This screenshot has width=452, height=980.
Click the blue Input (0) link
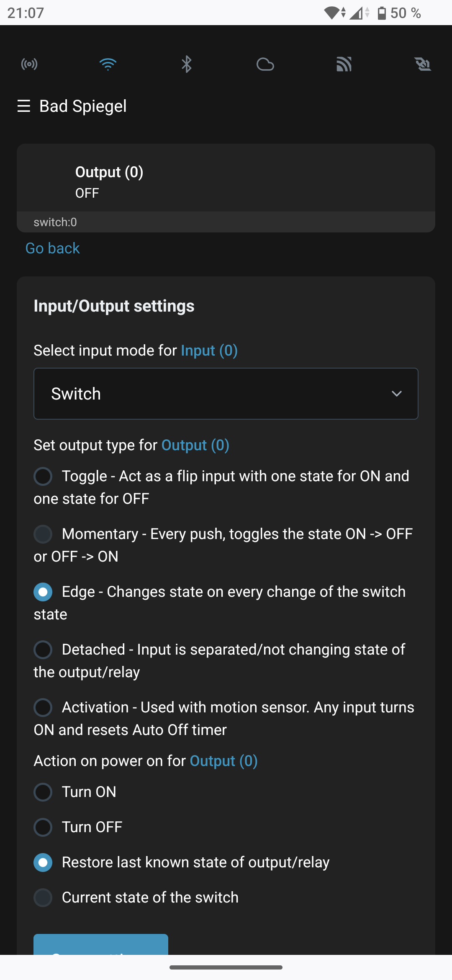click(x=209, y=351)
